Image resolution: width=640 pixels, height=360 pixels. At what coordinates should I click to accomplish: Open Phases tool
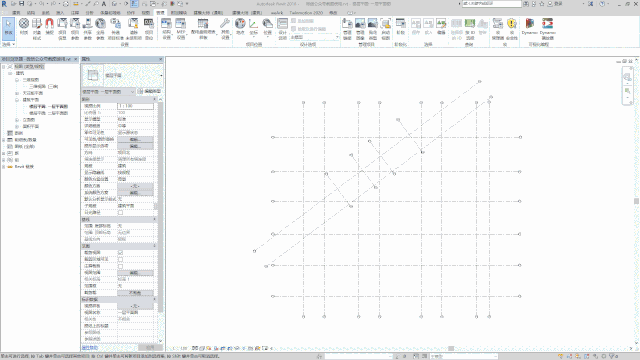point(400,27)
